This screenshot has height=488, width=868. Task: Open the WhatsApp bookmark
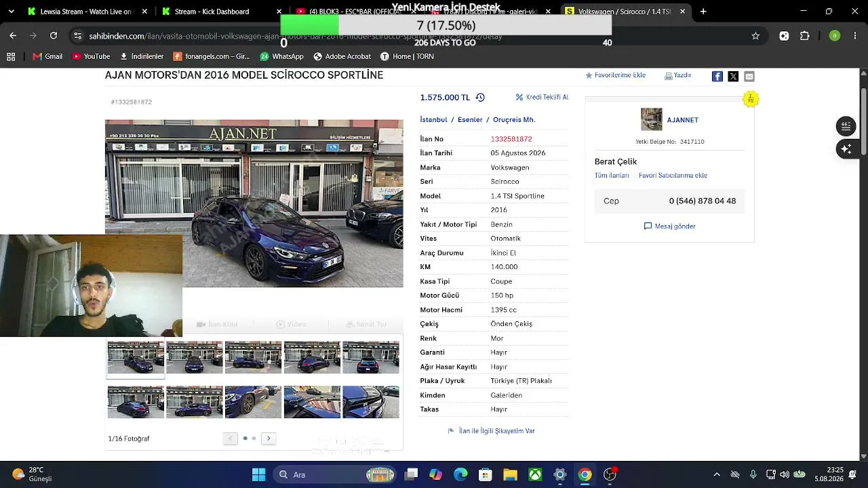[x=281, y=56]
